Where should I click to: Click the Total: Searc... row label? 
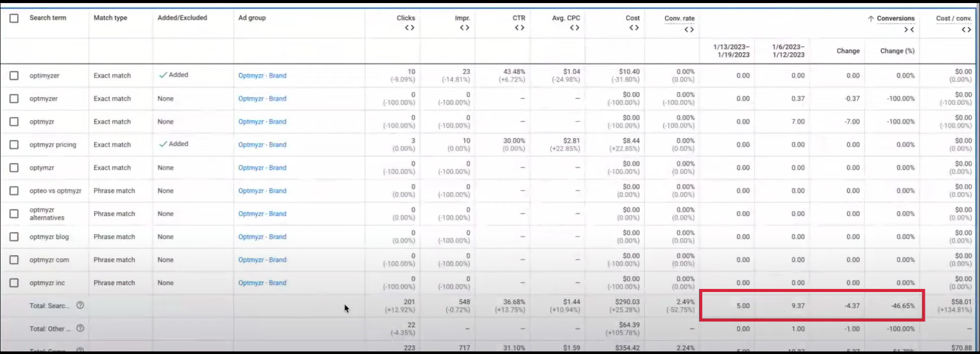click(49, 306)
